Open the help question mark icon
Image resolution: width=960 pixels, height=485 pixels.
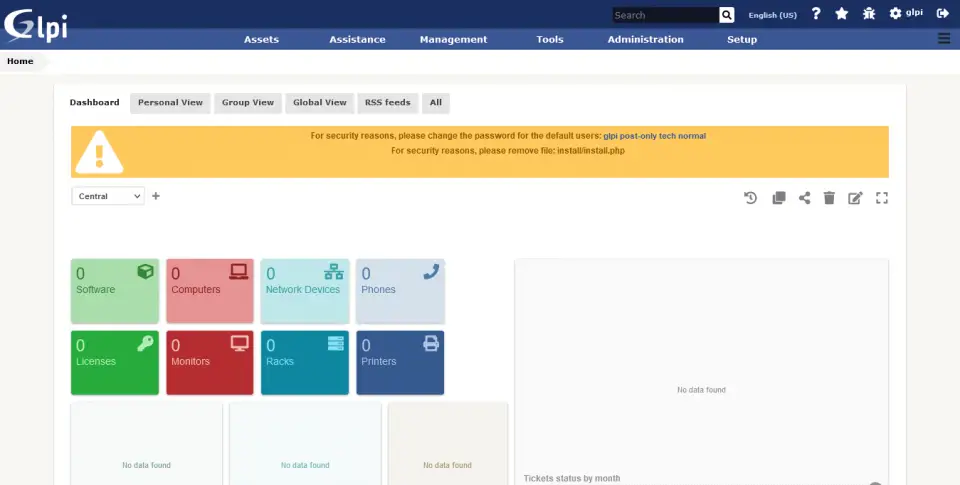click(x=816, y=14)
